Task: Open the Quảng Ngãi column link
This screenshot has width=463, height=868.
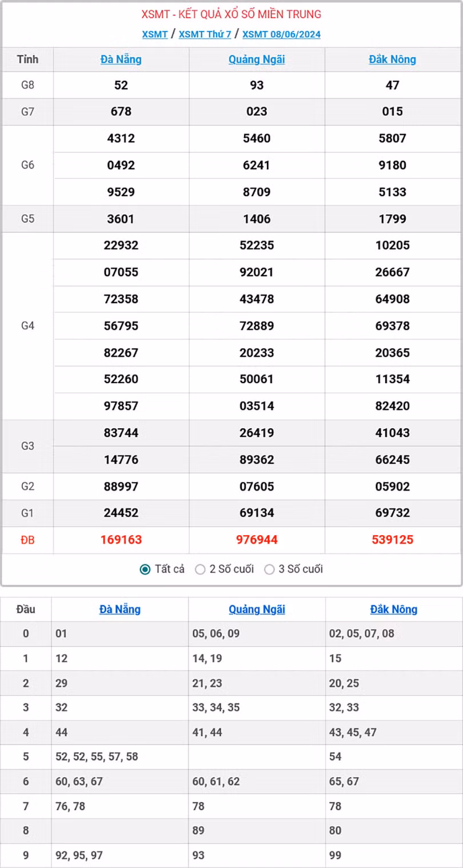Action: 256,59
